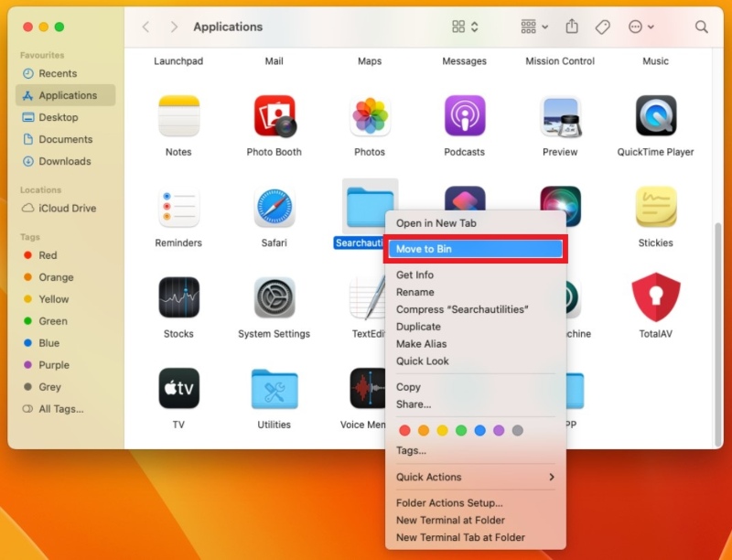Click the tag toolbar icon
732x560 pixels.
coord(603,27)
